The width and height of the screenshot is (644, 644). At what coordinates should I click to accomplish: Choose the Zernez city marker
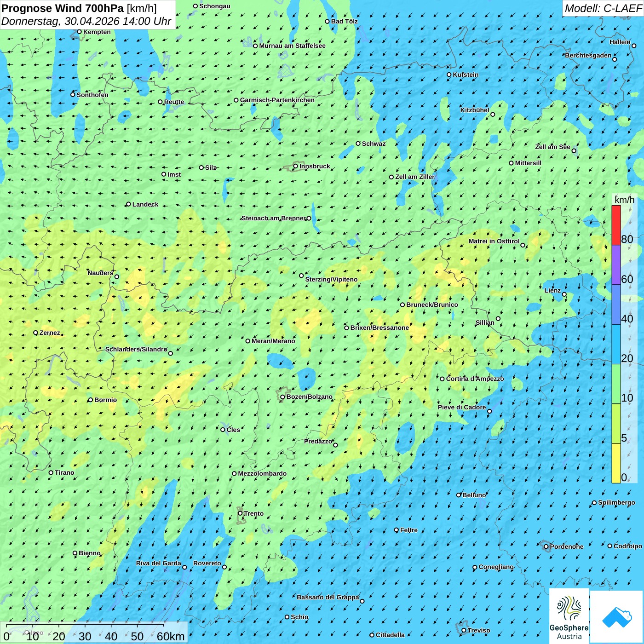pos(35,333)
